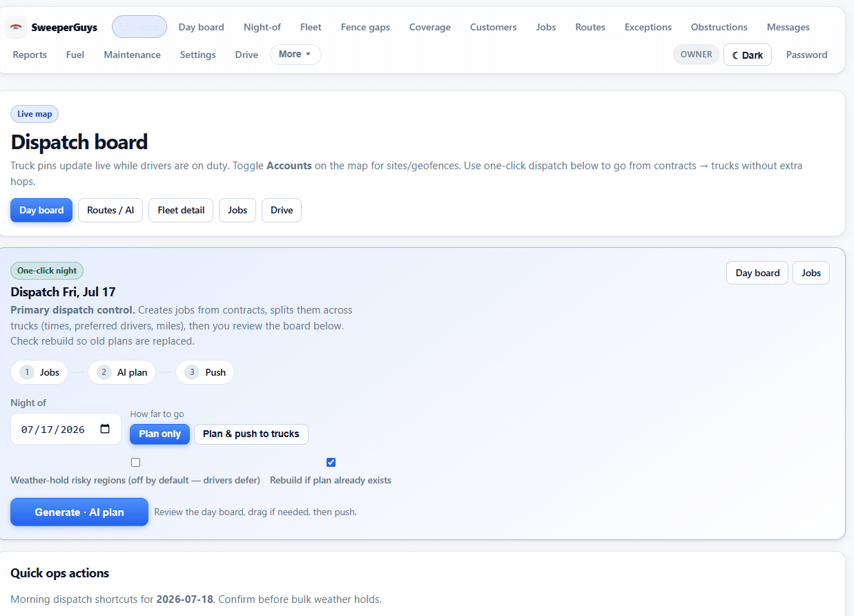Choose Plan & push to trucks

pos(251,434)
